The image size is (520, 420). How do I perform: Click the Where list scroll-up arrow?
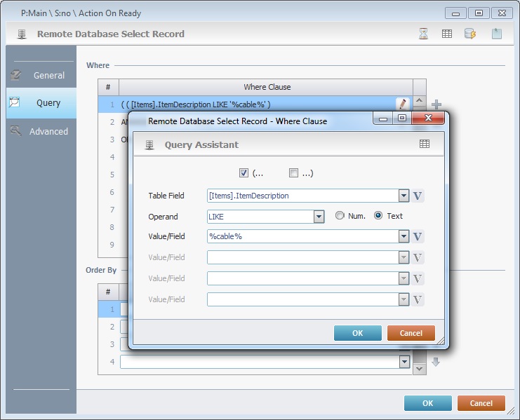[x=420, y=103]
